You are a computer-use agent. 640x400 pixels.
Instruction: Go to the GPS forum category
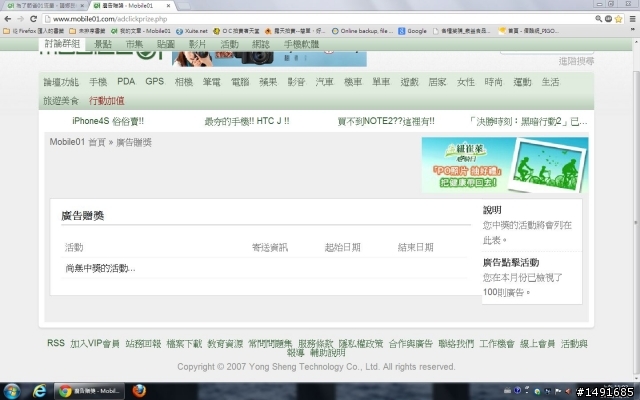[x=155, y=82]
